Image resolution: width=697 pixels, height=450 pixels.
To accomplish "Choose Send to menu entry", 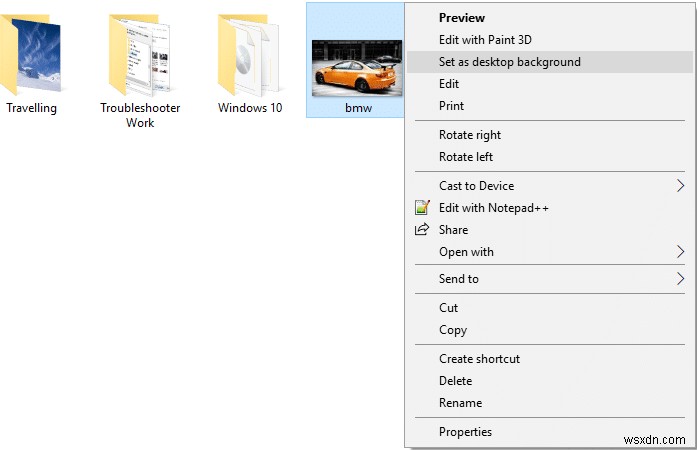I will 550,279.
